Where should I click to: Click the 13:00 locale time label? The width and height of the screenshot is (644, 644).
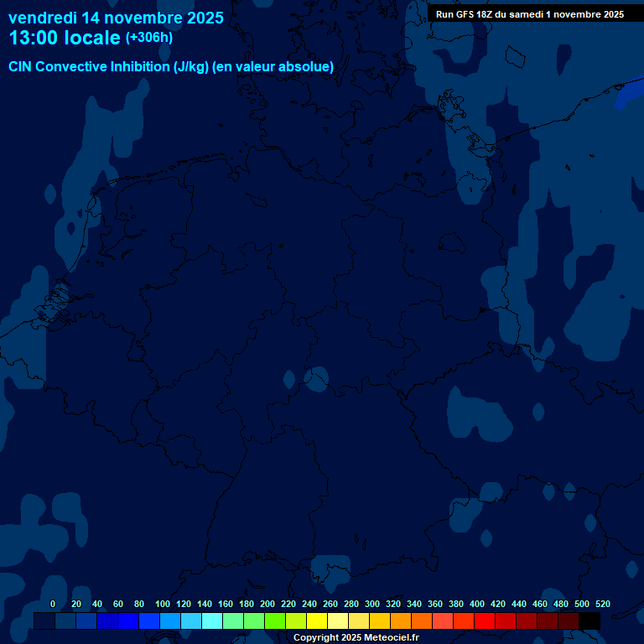pos(65,39)
